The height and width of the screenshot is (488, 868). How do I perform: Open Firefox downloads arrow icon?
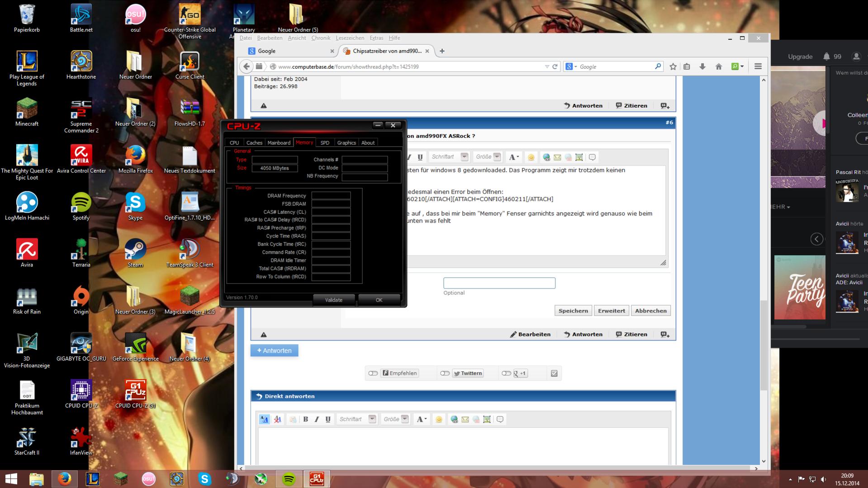point(702,66)
